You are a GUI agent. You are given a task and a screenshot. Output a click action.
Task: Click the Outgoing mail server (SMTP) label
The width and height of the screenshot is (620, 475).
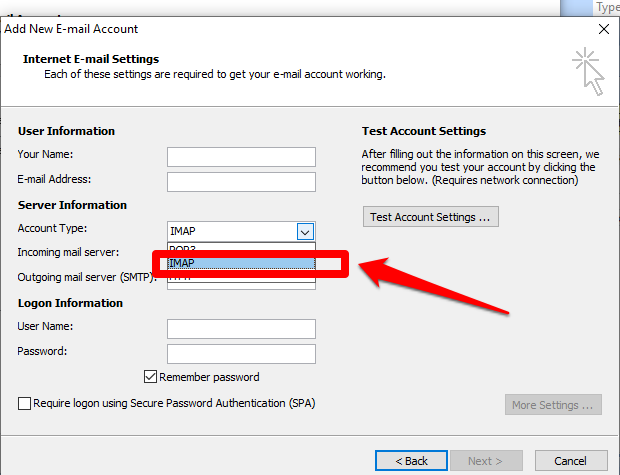tap(85, 277)
